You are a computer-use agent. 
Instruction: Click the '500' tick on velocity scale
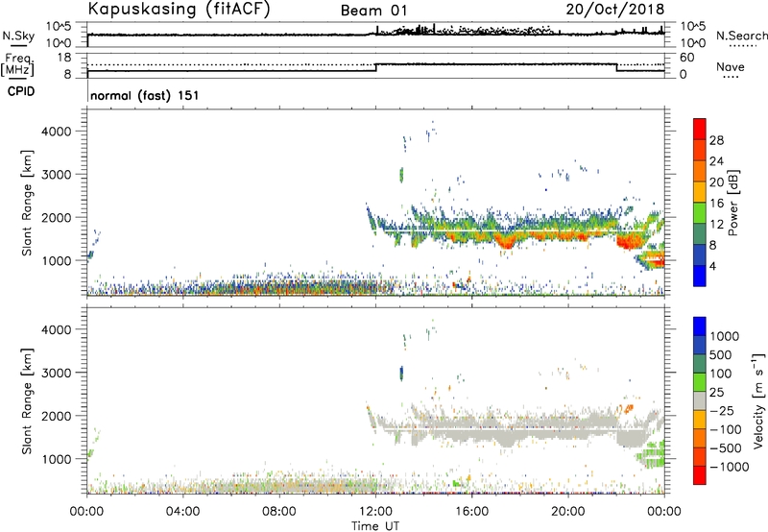pos(721,355)
